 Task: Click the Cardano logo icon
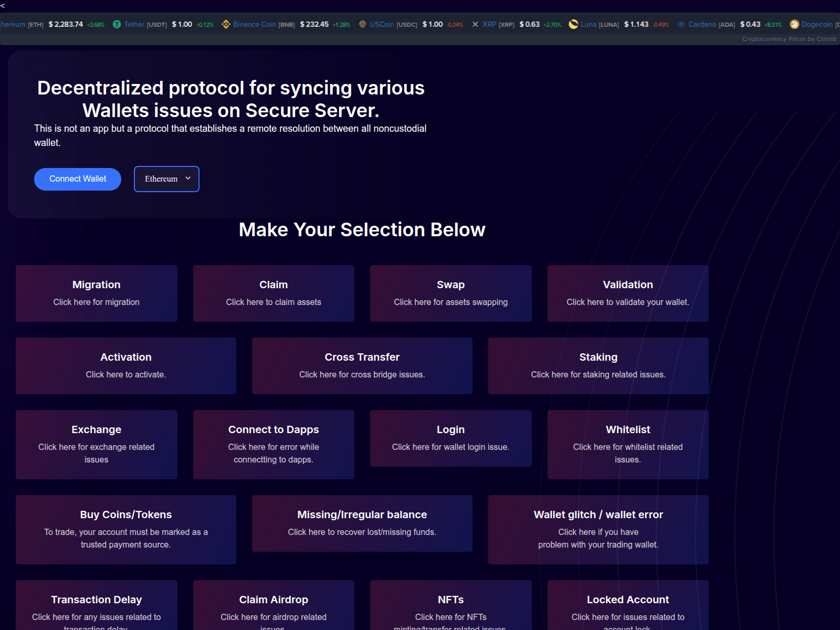pos(681,25)
